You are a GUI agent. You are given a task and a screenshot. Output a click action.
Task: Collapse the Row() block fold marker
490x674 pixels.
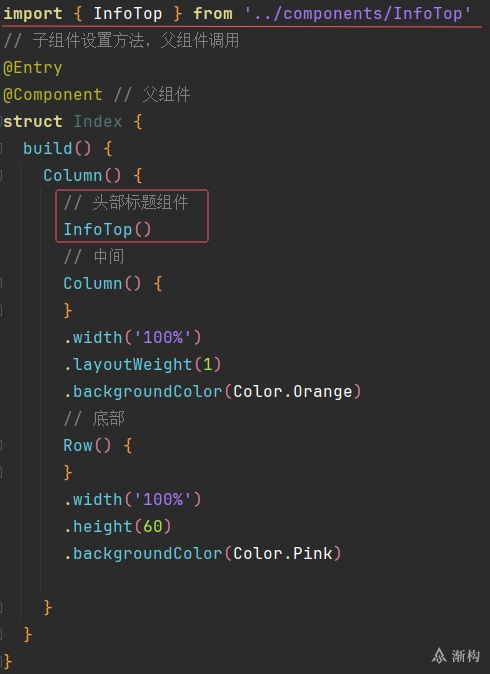coord(1,445)
